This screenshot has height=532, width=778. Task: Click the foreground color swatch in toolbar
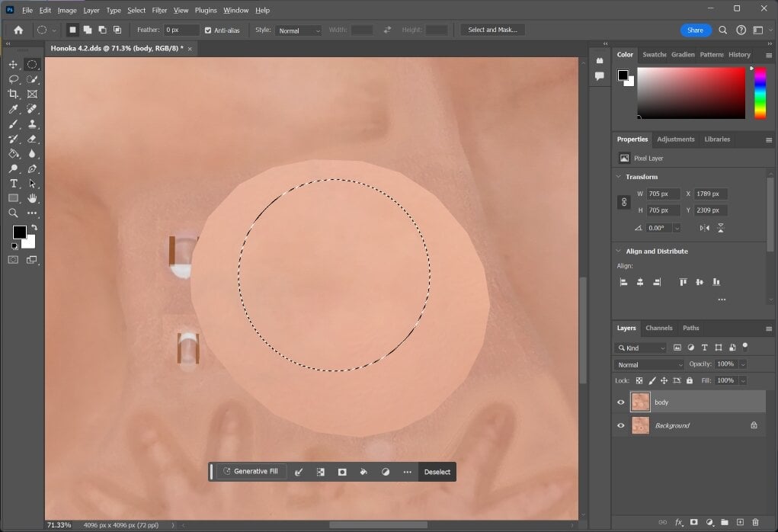19,232
